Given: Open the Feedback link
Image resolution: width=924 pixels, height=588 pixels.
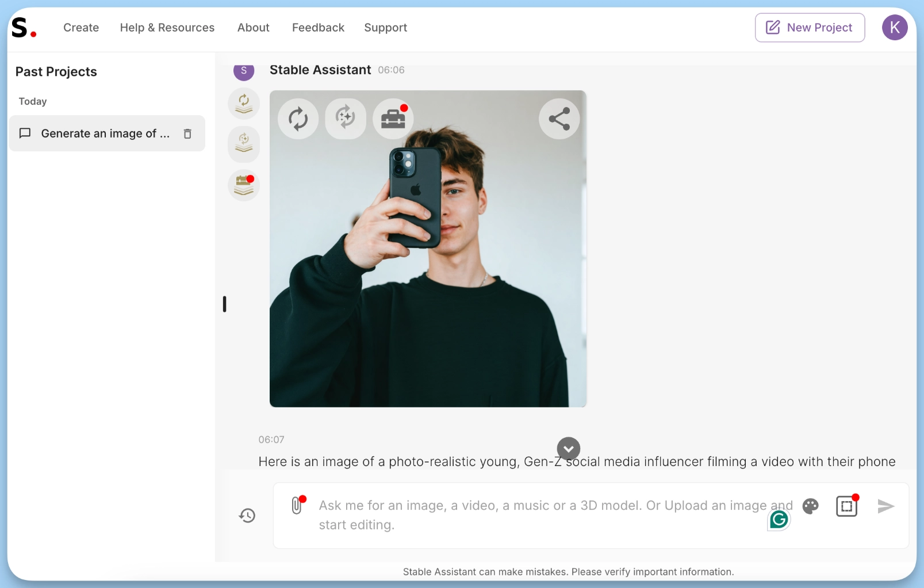Looking at the screenshot, I should 318,28.
